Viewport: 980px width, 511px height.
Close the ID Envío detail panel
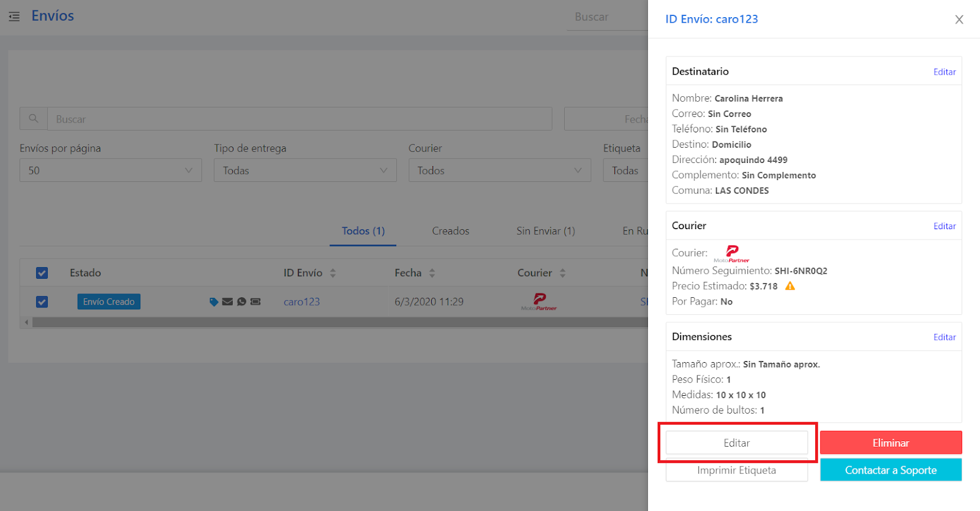[x=959, y=20]
